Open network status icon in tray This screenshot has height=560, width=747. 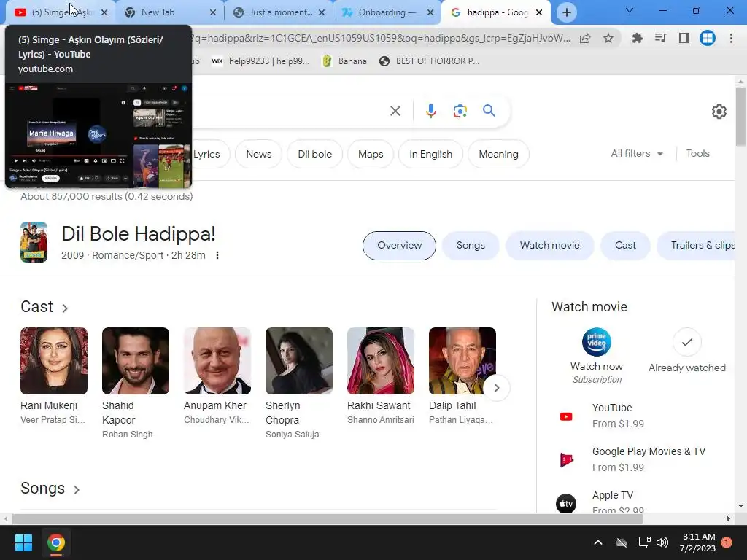click(x=644, y=542)
